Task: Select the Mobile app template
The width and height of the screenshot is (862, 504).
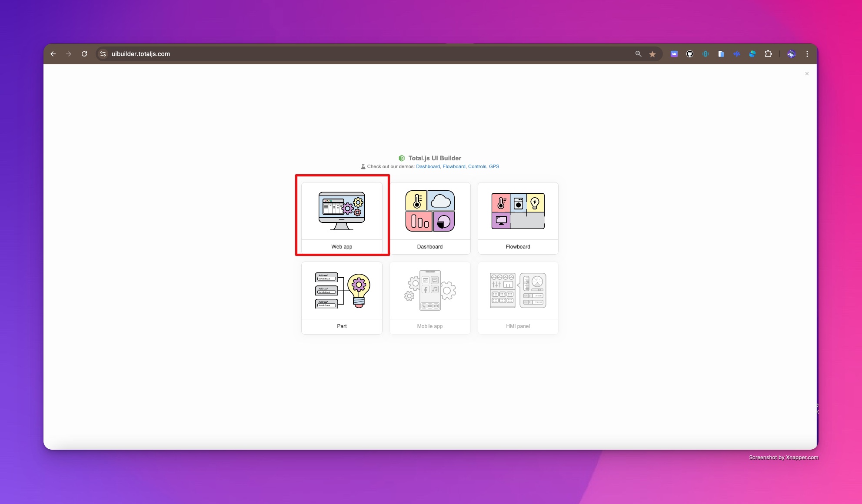Action: click(x=430, y=298)
